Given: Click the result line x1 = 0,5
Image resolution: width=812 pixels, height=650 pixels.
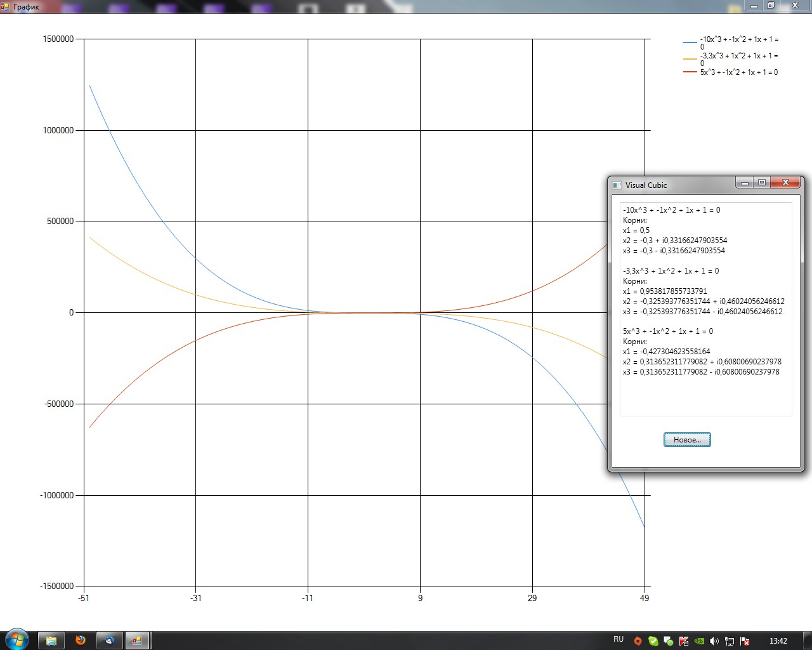Looking at the screenshot, I should pos(636,230).
